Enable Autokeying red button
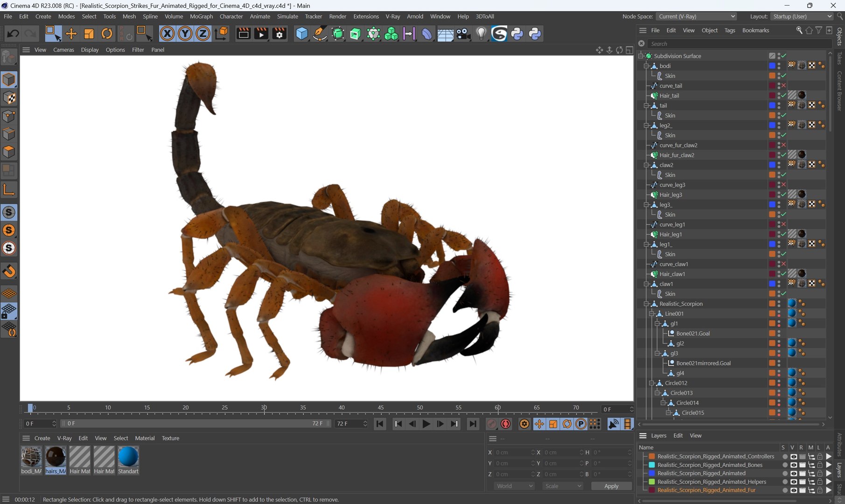845x504 pixels. [x=506, y=424]
